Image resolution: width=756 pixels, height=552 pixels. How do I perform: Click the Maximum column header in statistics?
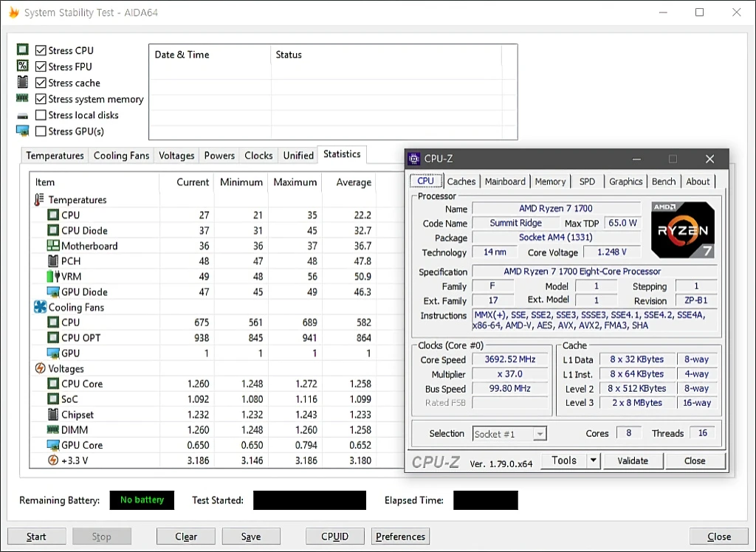(295, 182)
